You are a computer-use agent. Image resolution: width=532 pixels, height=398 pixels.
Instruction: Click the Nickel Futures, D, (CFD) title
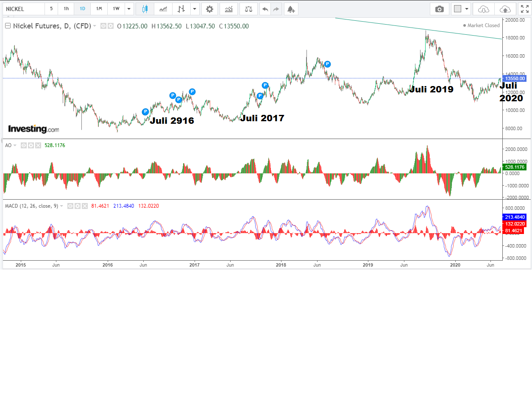[x=52, y=26]
